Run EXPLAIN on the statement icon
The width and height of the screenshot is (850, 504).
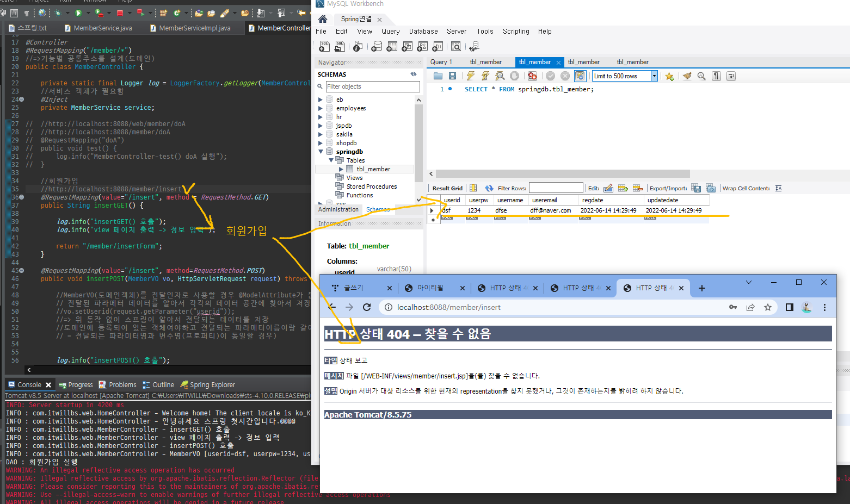(x=500, y=76)
